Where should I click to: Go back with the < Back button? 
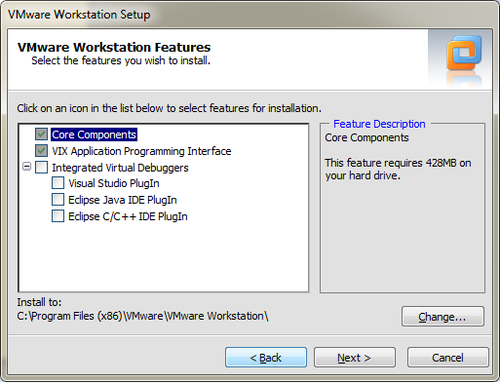266,358
